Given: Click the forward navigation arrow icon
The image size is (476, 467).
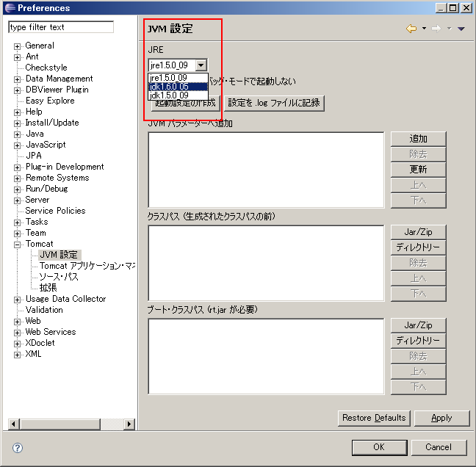Looking at the screenshot, I should point(436,29).
